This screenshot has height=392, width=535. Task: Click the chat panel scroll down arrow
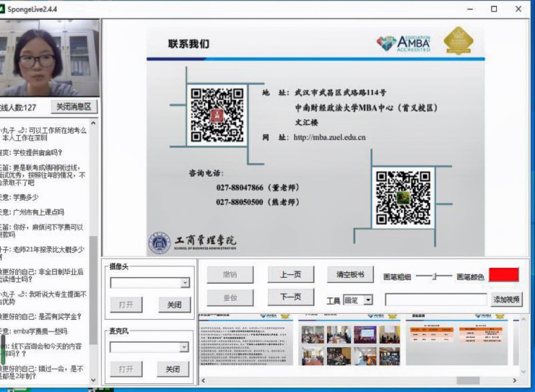point(93,379)
